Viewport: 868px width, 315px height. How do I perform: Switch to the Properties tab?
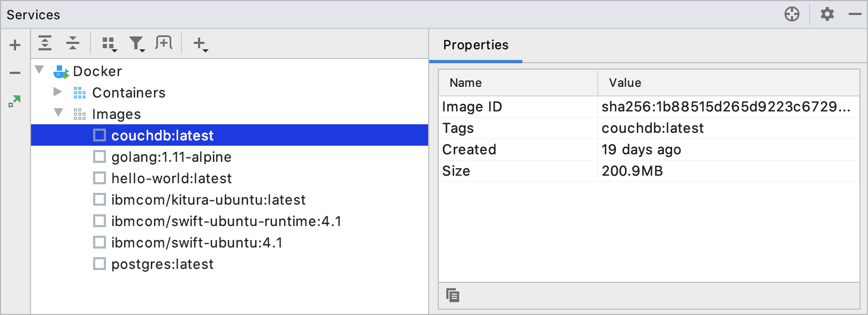[x=476, y=45]
